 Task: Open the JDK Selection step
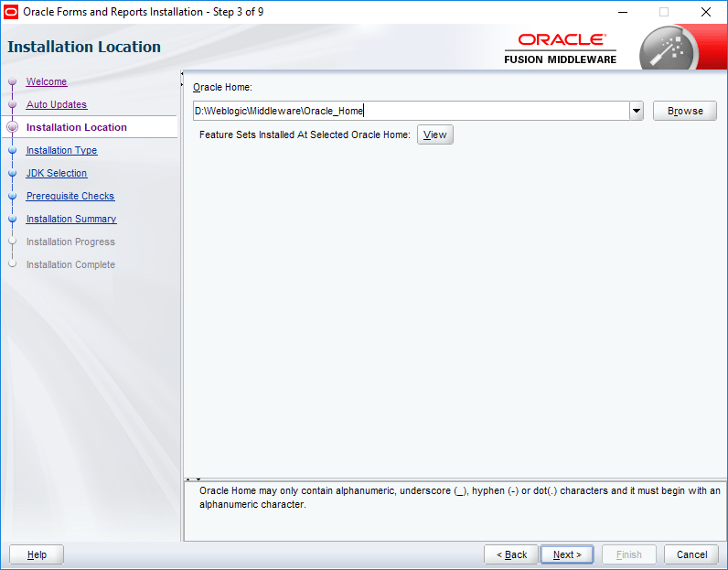click(57, 173)
